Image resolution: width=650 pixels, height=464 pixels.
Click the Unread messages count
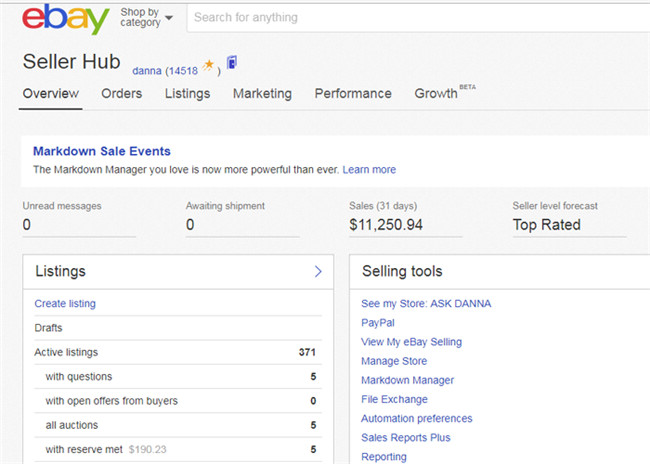[27, 224]
